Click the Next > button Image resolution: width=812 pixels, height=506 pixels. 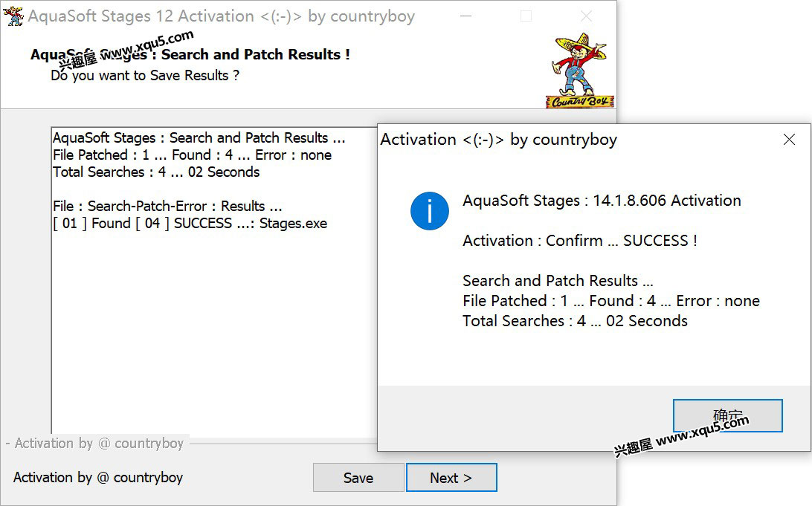(x=451, y=478)
